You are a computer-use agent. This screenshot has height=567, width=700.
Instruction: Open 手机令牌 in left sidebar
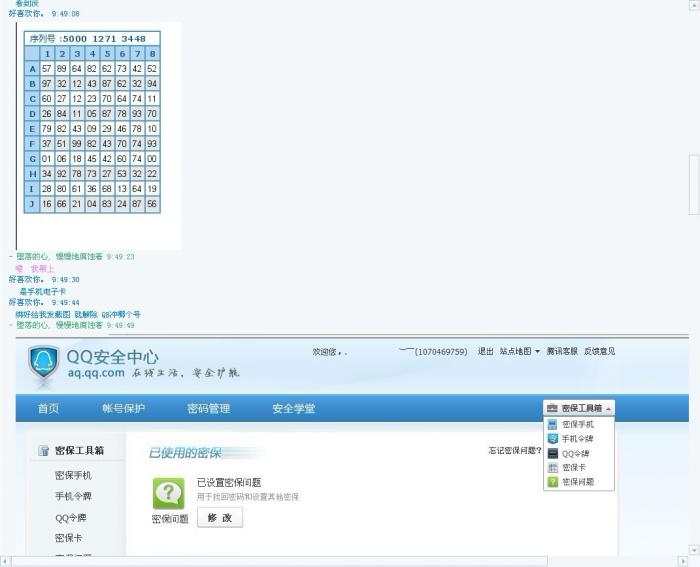tap(73, 496)
